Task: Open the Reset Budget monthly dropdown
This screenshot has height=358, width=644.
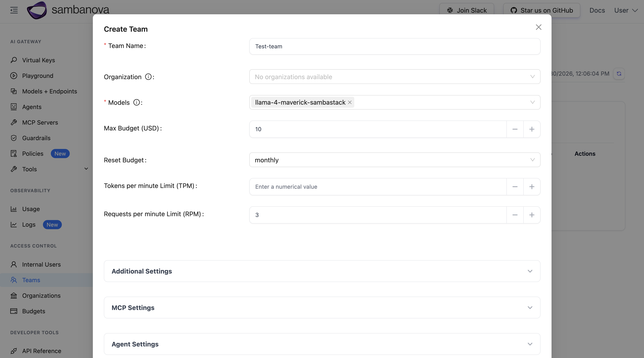Action: click(x=394, y=160)
